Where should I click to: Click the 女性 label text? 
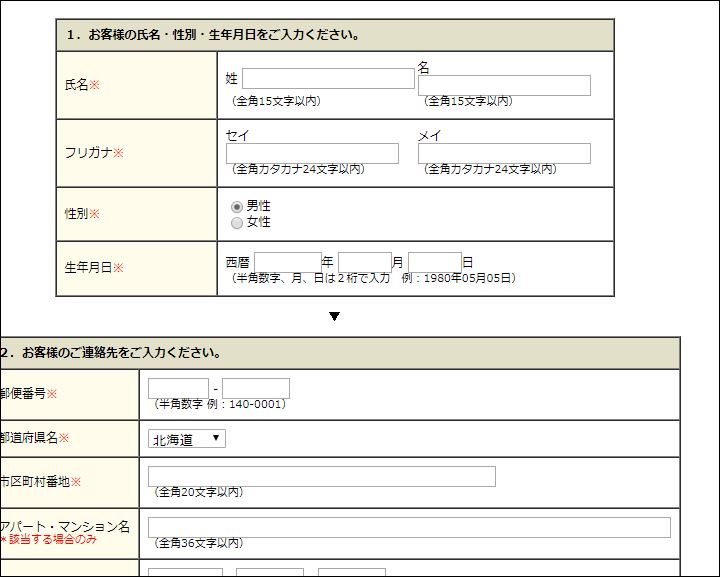[259, 222]
